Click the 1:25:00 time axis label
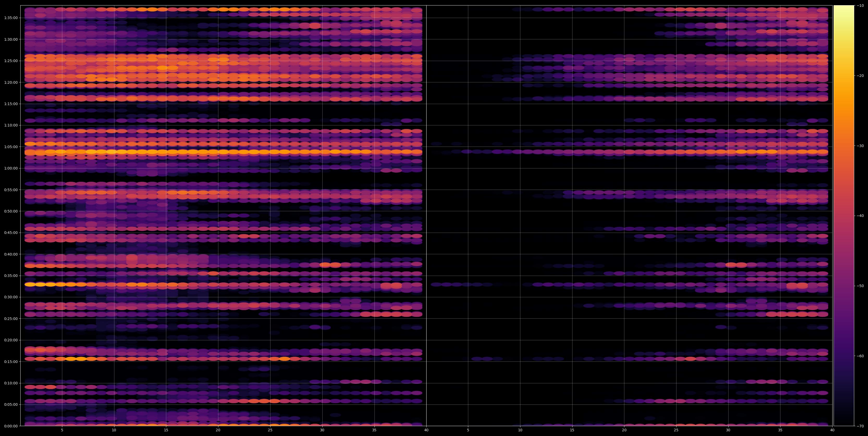This screenshot has height=436, width=868. 11,61
